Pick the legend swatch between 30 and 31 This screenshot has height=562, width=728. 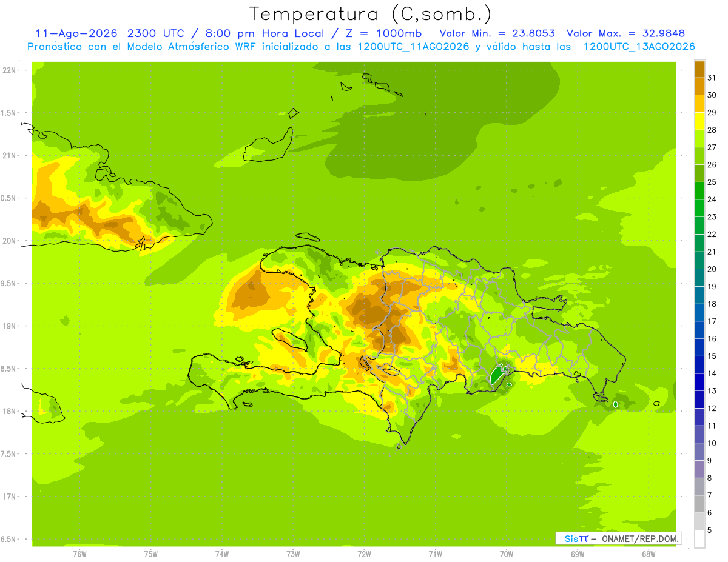click(699, 86)
